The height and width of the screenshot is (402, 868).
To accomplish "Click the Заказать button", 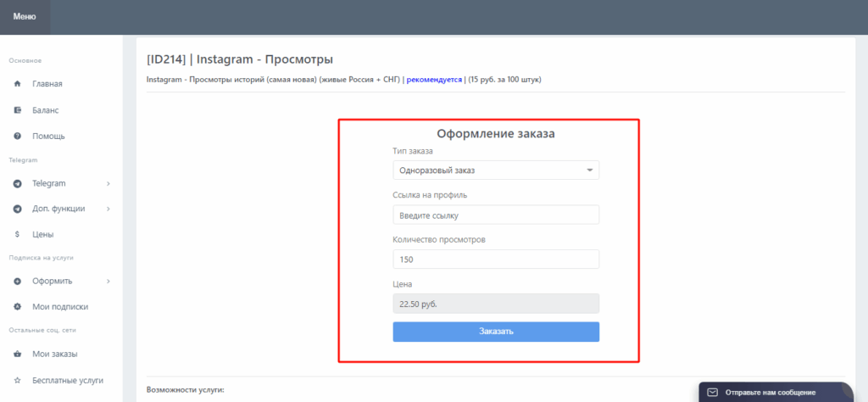I will tap(496, 332).
